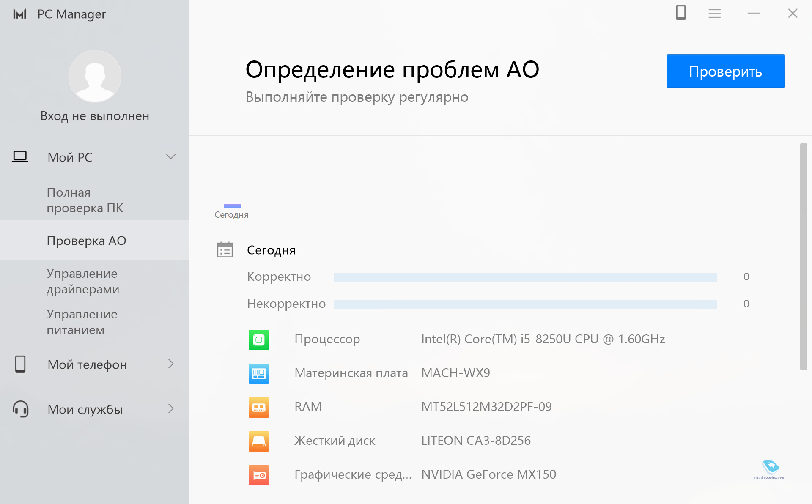Image resolution: width=812 pixels, height=504 pixels.
Task: Open Управление питанием
Action: point(82,322)
